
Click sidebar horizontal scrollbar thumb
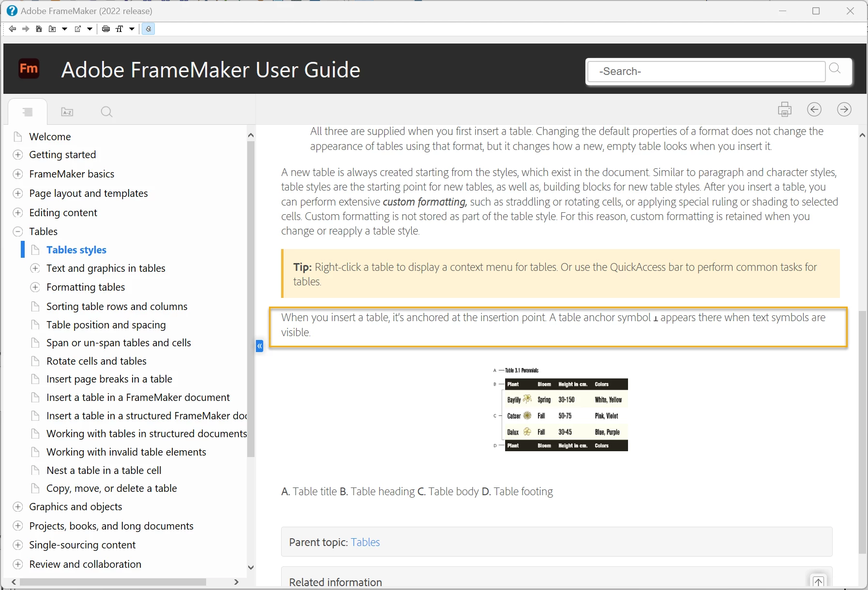click(x=113, y=582)
